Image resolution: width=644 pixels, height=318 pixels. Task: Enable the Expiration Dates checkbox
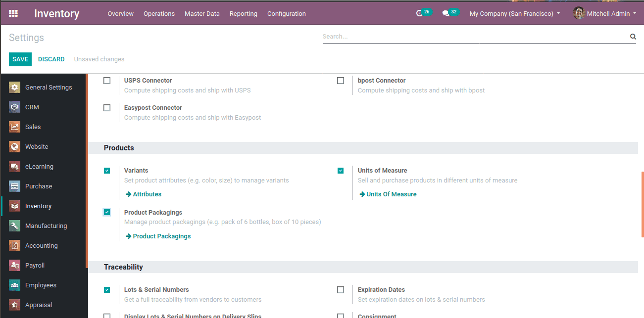(341, 290)
